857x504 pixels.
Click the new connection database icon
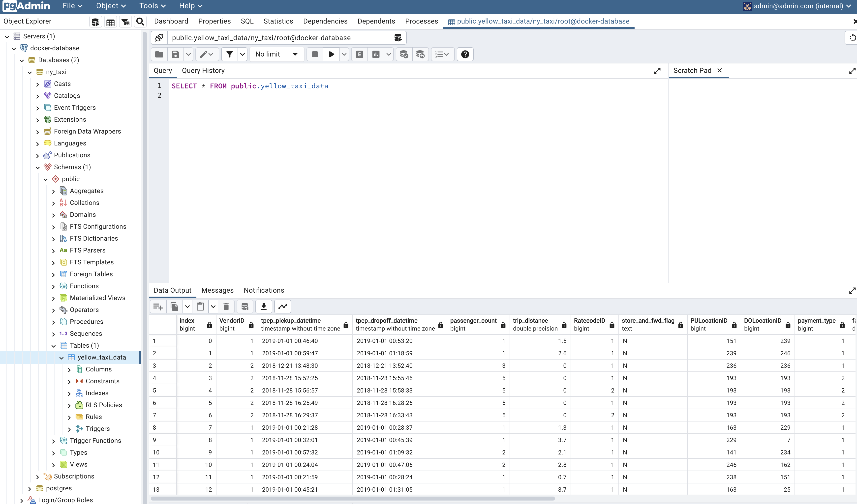tap(398, 38)
